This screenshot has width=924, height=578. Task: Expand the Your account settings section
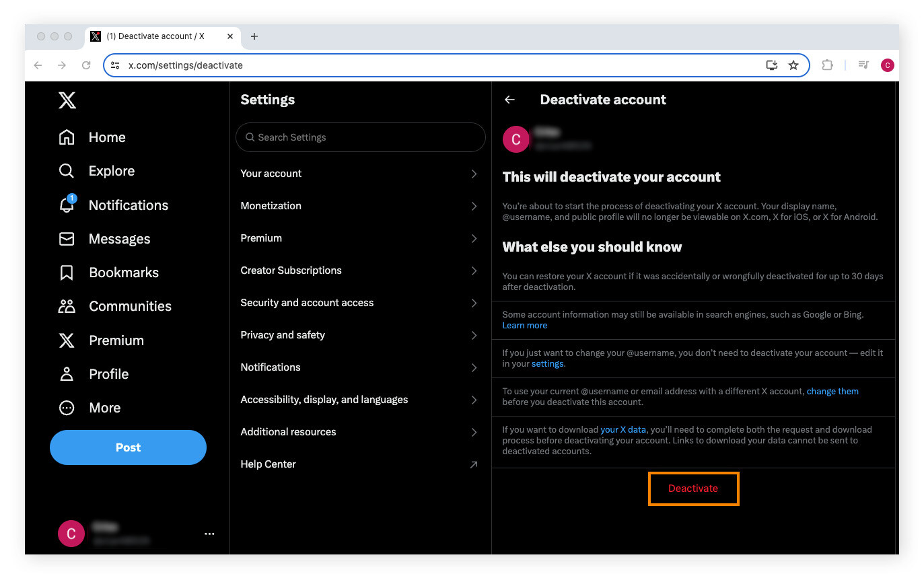[x=360, y=173]
